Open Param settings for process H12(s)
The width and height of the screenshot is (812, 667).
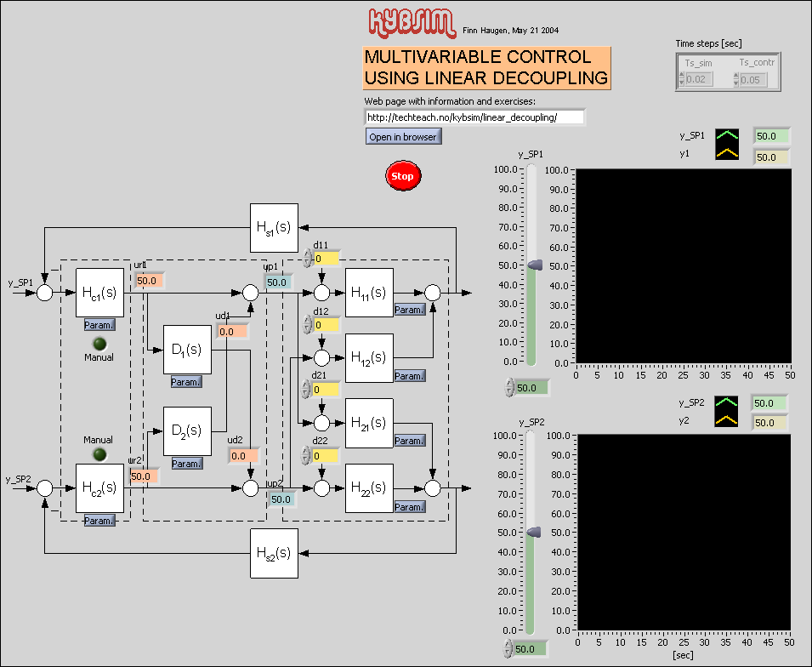[x=409, y=375]
